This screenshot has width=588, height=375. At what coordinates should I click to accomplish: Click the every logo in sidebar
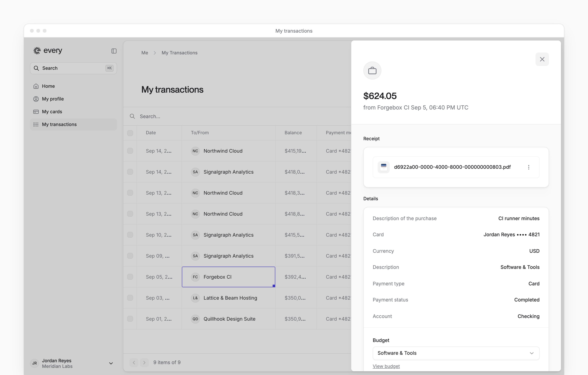(48, 51)
